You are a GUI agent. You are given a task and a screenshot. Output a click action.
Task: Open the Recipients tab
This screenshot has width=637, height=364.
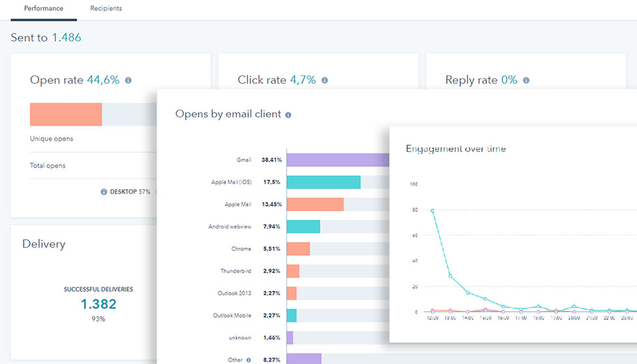tap(106, 8)
